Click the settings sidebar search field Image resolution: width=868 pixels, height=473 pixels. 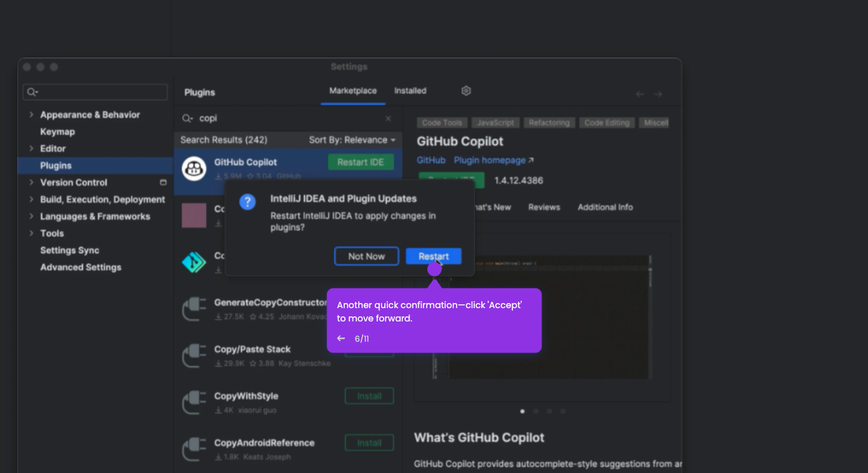pyautogui.click(x=95, y=92)
